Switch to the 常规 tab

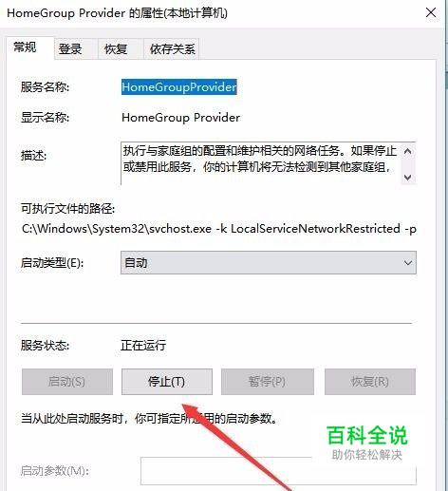pyautogui.click(x=25, y=48)
